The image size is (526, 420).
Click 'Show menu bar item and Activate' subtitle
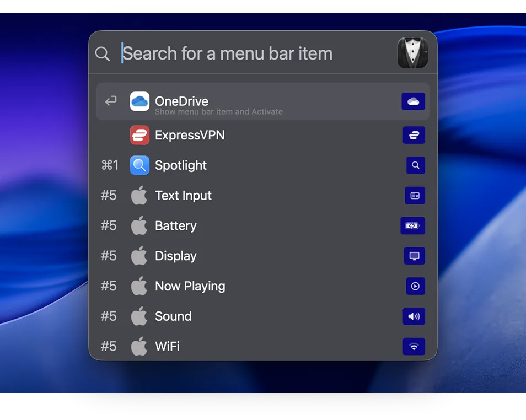coord(219,112)
